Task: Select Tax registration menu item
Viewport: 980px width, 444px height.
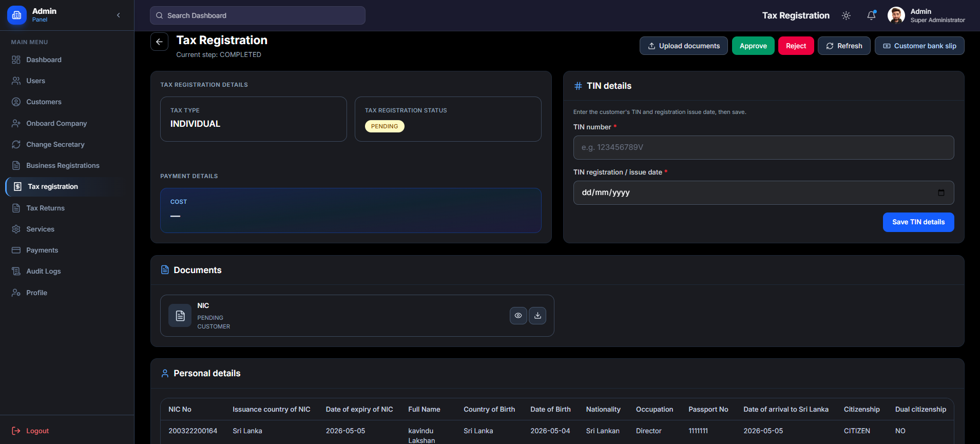Action: click(x=67, y=186)
